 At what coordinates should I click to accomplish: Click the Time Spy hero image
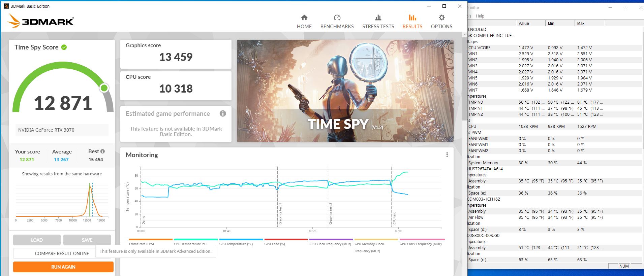pyautogui.click(x=345, y=91)
